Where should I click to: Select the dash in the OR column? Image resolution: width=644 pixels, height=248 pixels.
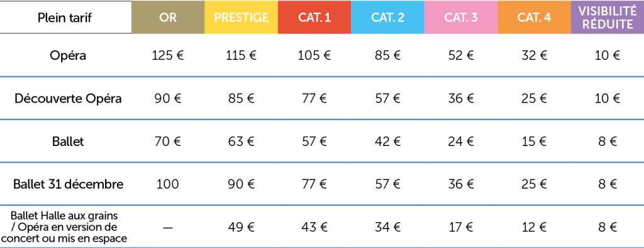pos(167,228)
